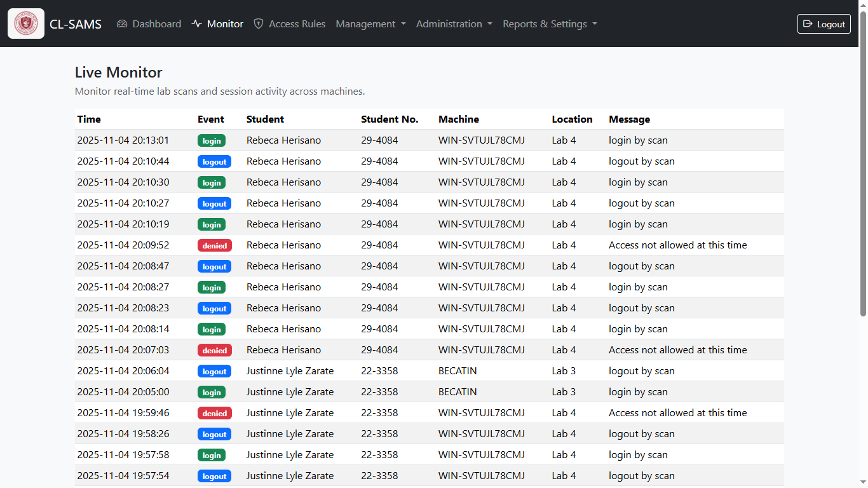Click the denied badge at 20:09:52
The image size is (868, 488).
[x=215, y=245]
